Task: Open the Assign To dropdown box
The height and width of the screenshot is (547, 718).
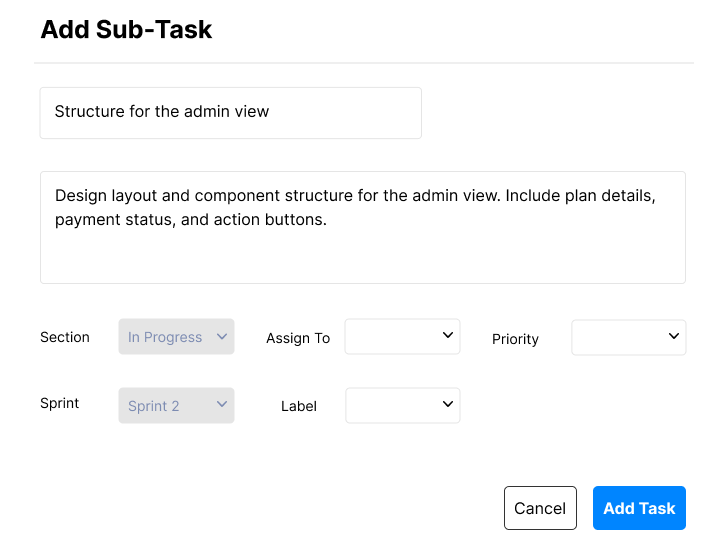Action: 402,336
